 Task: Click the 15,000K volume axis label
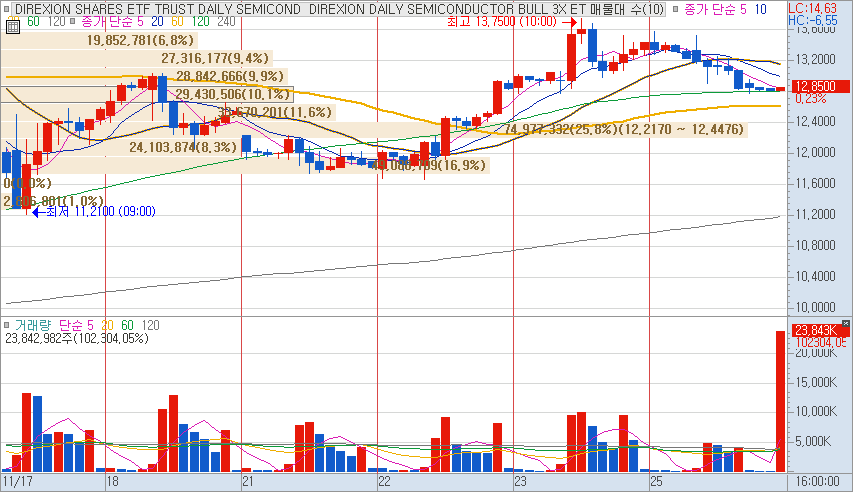[x=816, y=383]
